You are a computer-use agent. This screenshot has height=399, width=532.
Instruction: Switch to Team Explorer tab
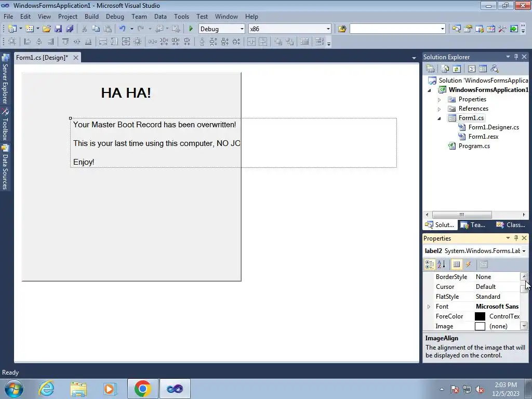(473, 225)
